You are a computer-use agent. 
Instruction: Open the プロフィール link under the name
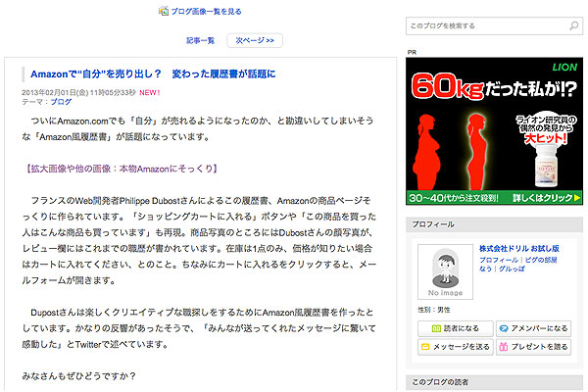[499, 260]
